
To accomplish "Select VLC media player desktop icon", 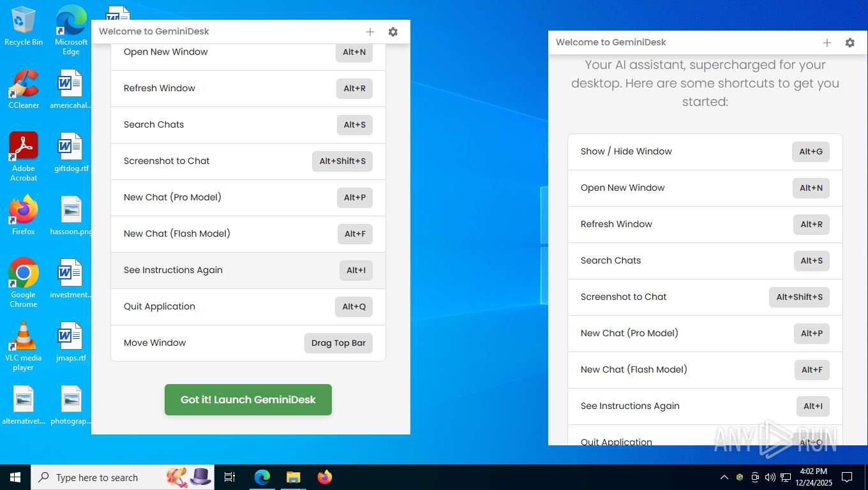I will 24,346.
